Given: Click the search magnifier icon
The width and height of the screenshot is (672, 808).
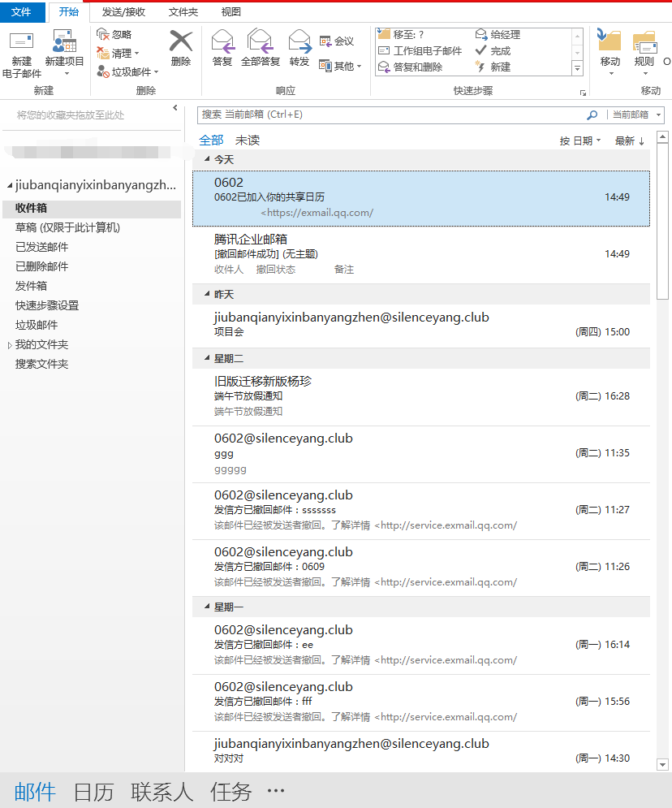Looking at the screenshot, I should coord(592,115).
